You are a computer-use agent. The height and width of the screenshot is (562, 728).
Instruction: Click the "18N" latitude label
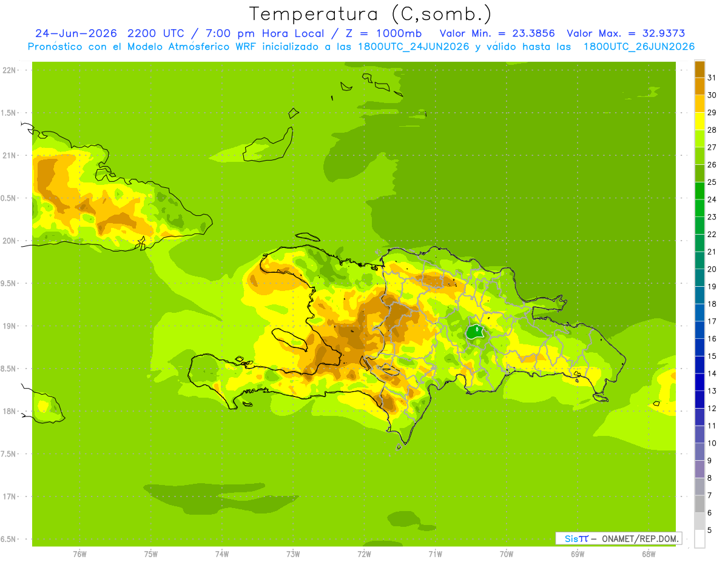coord(10,412)
